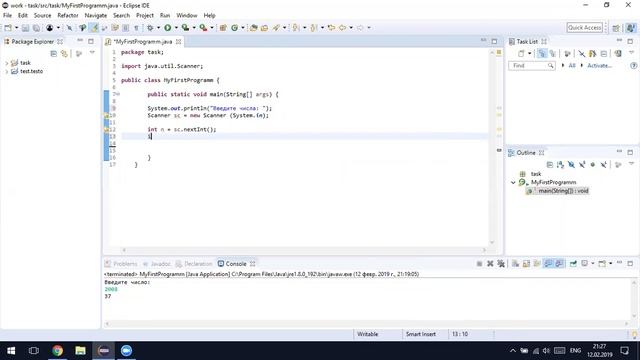Click the green Run button in toolbar
Image resolution: width=640 pixels, height=360 pixels.
tap(168, 28)
